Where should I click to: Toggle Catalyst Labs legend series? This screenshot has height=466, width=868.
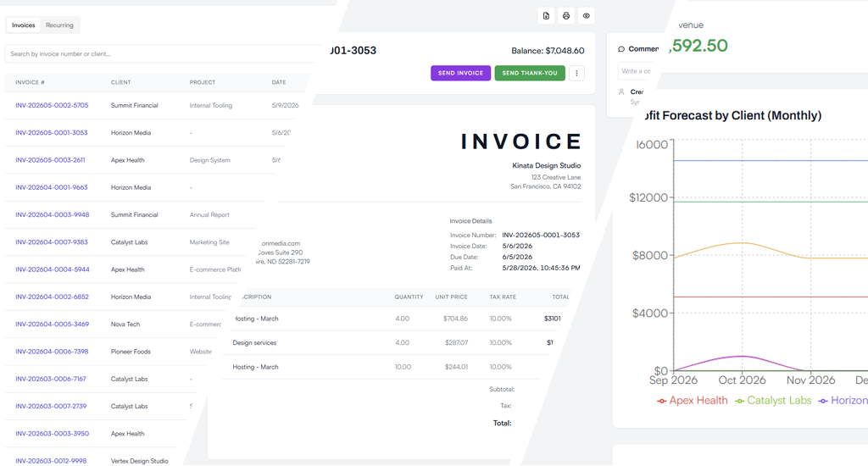tap(773, 401)
